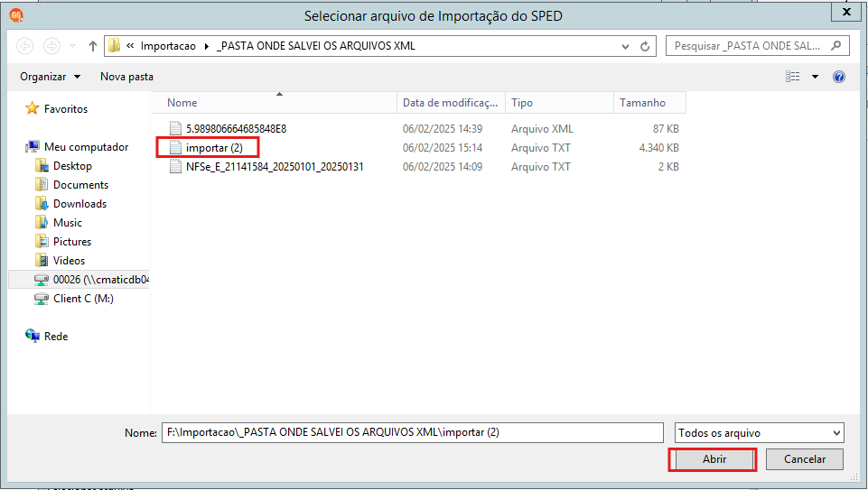This screenshot has width=868, height=490.
Task: Change the view layout icon
Action: tap(793, 77)
